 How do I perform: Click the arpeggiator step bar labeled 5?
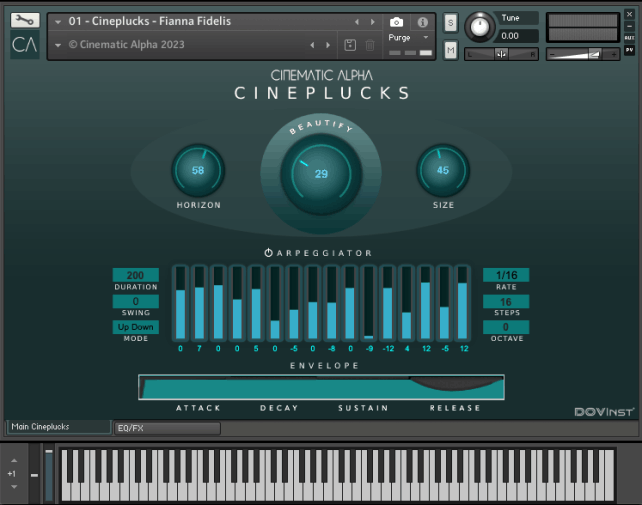pyautogui.click(x=256, y=303)
